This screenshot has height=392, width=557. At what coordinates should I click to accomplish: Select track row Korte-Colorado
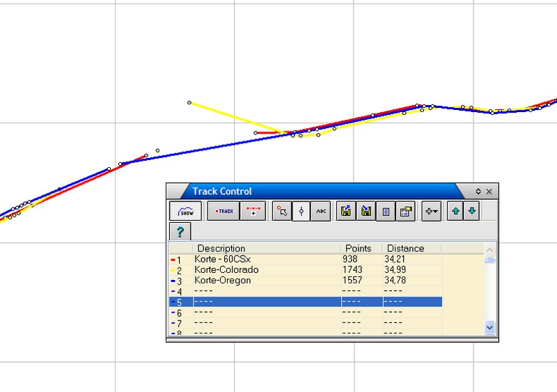click(306, 270)
